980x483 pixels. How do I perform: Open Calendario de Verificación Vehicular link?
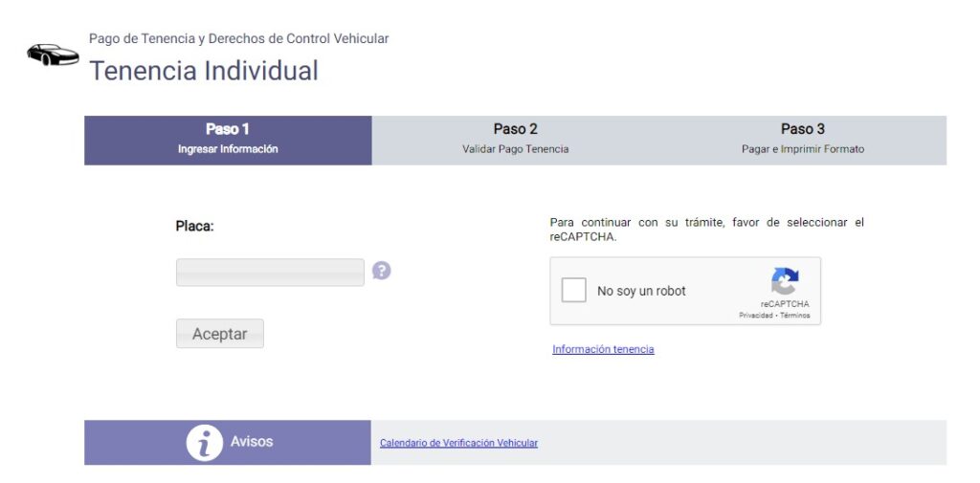(458, 443)
